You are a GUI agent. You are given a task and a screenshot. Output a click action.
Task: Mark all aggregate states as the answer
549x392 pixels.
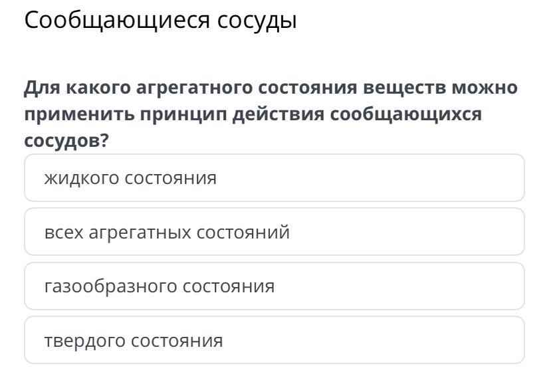tap(274, 233)
